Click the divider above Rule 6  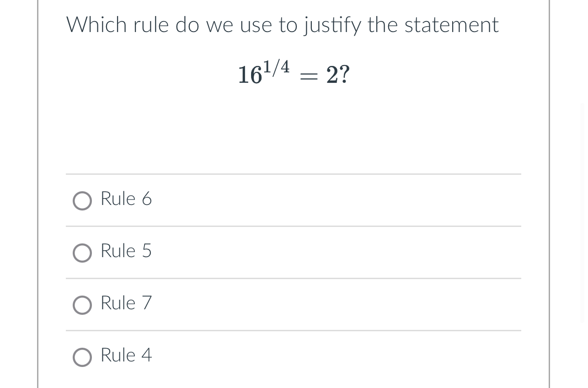pyautogui.click(x=293, y=174)
